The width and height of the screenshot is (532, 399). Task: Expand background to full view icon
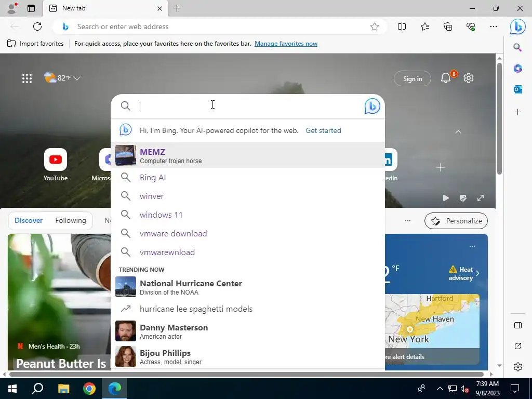[x=481, y=198]
